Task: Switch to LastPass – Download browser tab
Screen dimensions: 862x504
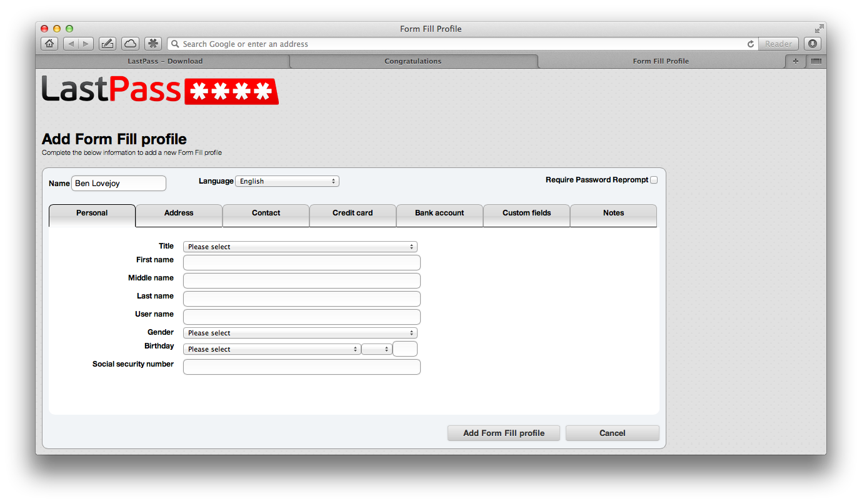Action: (165, 61)
